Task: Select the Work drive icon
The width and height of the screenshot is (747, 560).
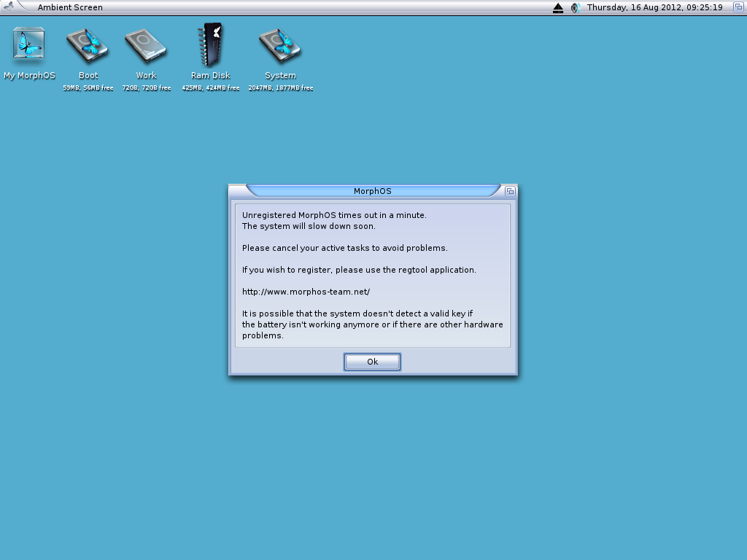Action: (146, 46)
